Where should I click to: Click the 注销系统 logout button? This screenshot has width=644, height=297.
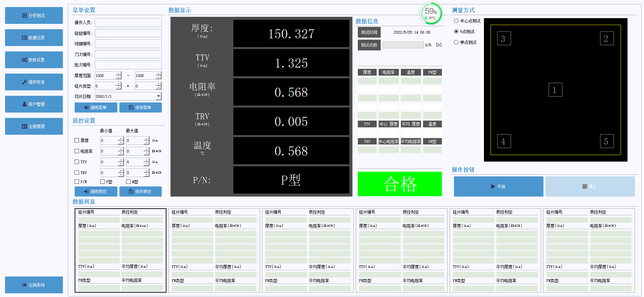(34, 285)
